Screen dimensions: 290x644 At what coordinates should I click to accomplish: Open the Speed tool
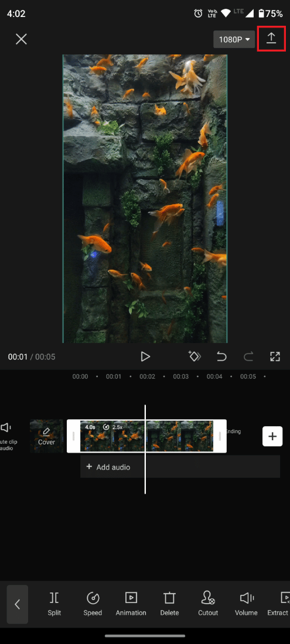93,604
